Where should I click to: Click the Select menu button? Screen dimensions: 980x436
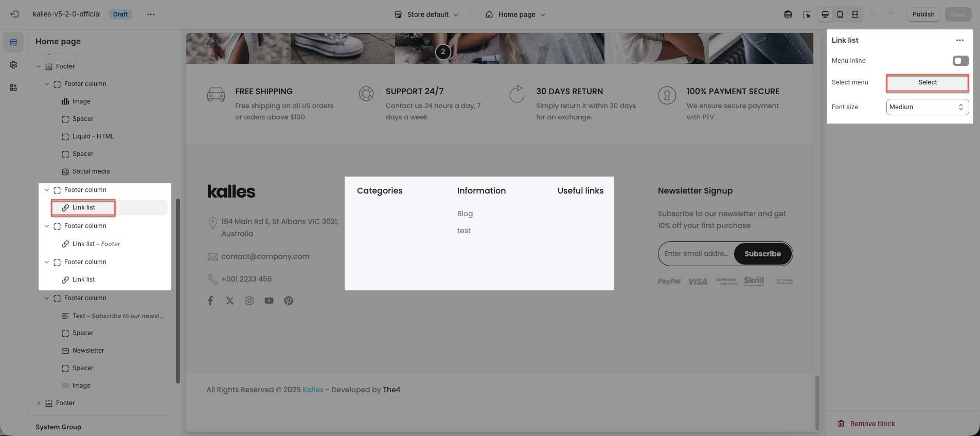point(927,82)
